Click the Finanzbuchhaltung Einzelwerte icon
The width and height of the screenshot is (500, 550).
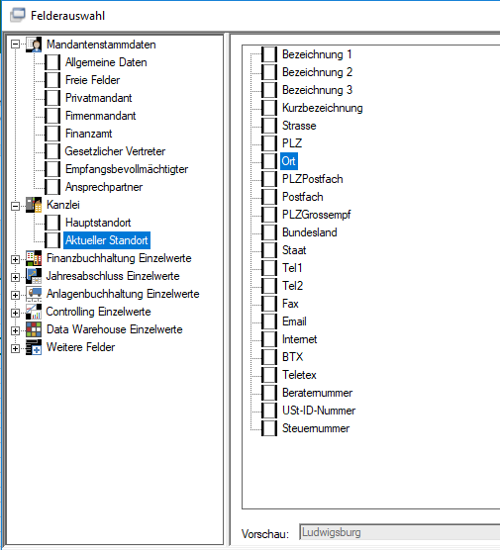click(34, 258)
